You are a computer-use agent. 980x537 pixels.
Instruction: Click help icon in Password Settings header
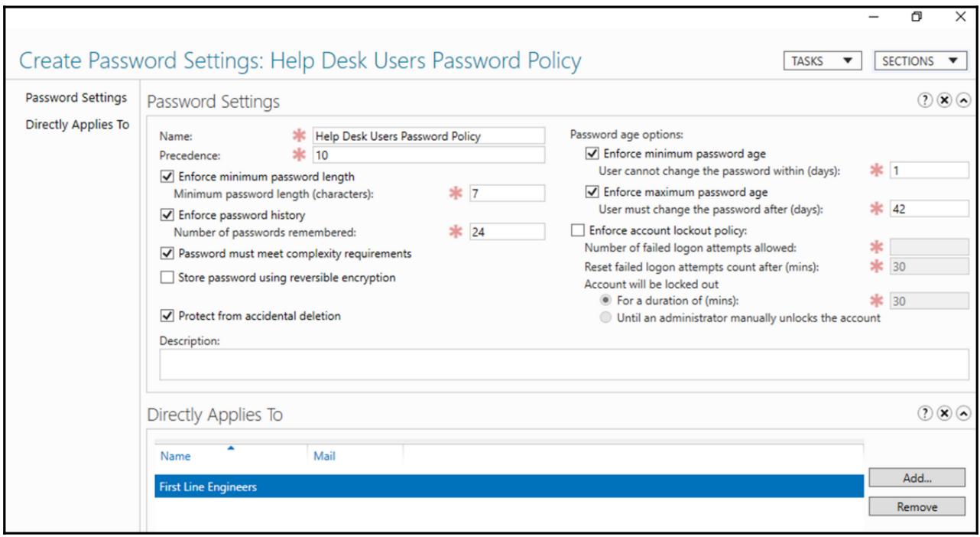[x=925, y=102]
